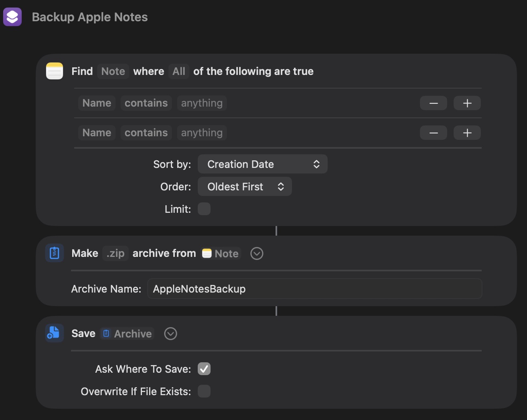Viewport: 527px width, 420px height.
Task: Toggle the Limit checkbox
Action: pos(204,209)
